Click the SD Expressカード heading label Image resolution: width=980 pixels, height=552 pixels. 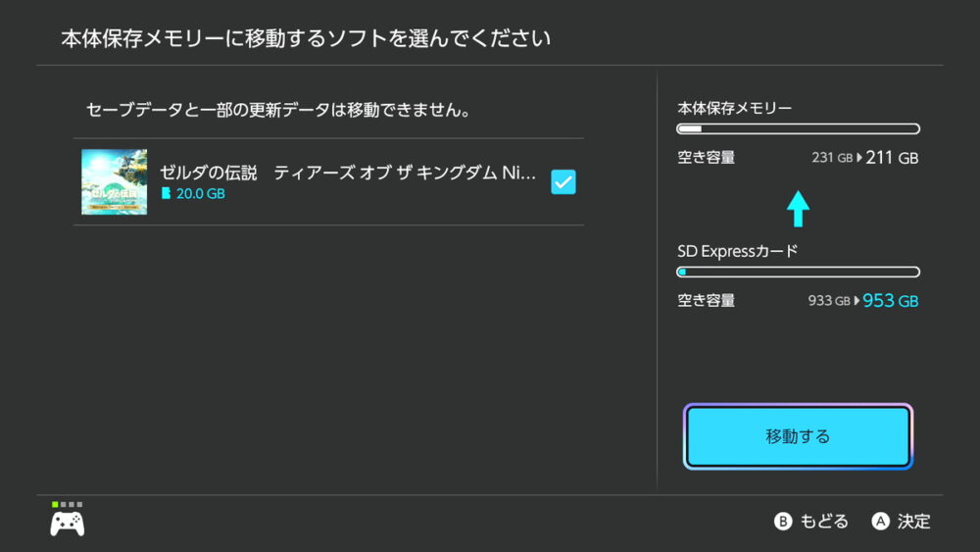click(x=738, y=251)
